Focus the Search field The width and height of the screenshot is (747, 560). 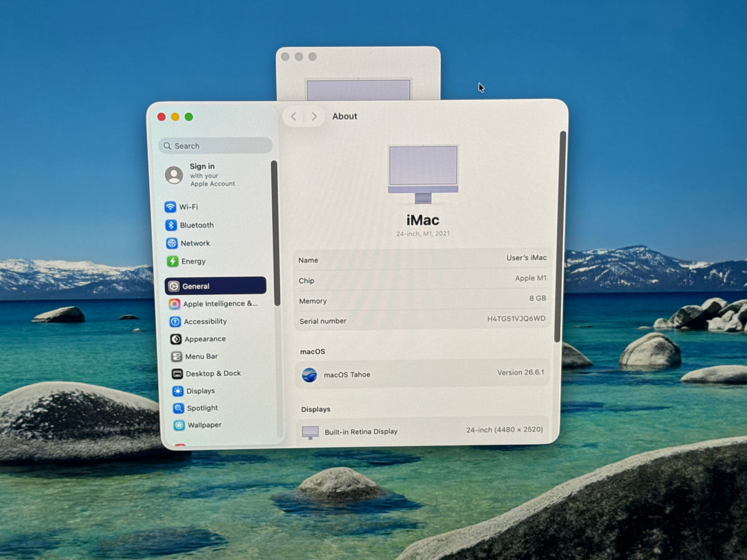(x=215, y=146)
